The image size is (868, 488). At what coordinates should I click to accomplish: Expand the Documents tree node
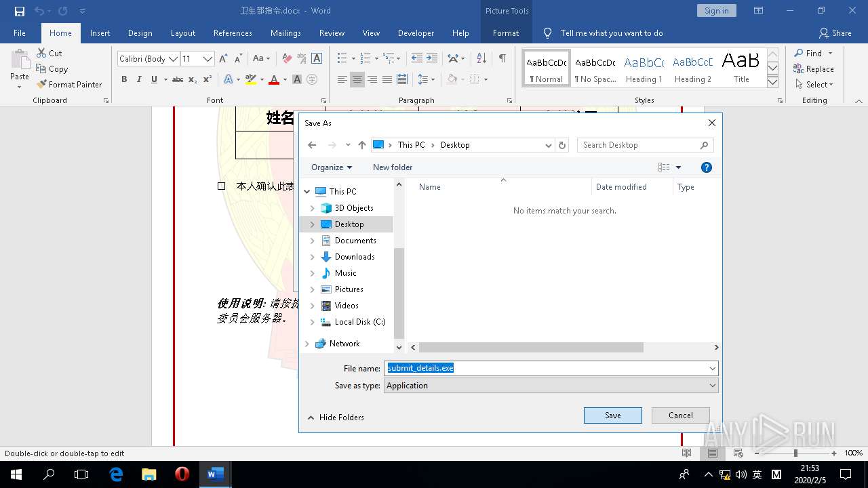[313, 241]
